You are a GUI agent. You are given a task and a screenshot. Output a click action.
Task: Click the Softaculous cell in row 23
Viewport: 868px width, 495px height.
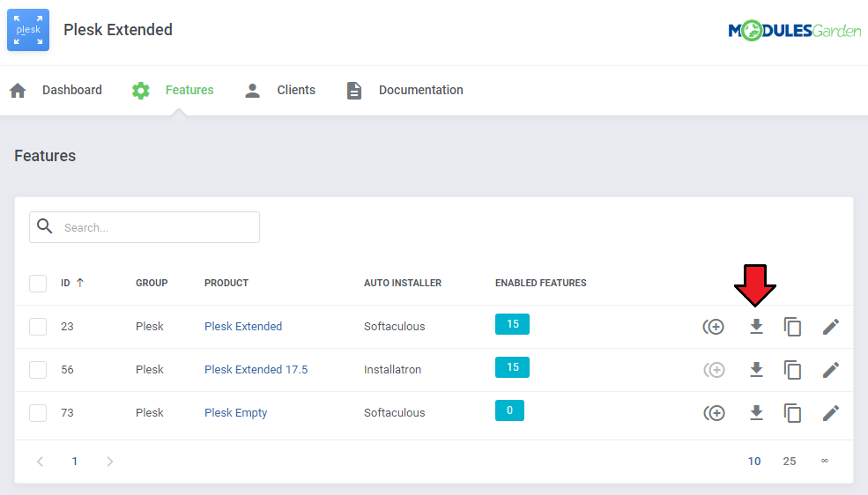(x=394, y=326)
